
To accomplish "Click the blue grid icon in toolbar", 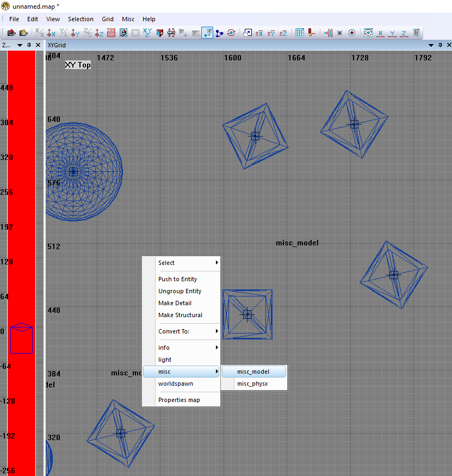I will click(300, 33).
